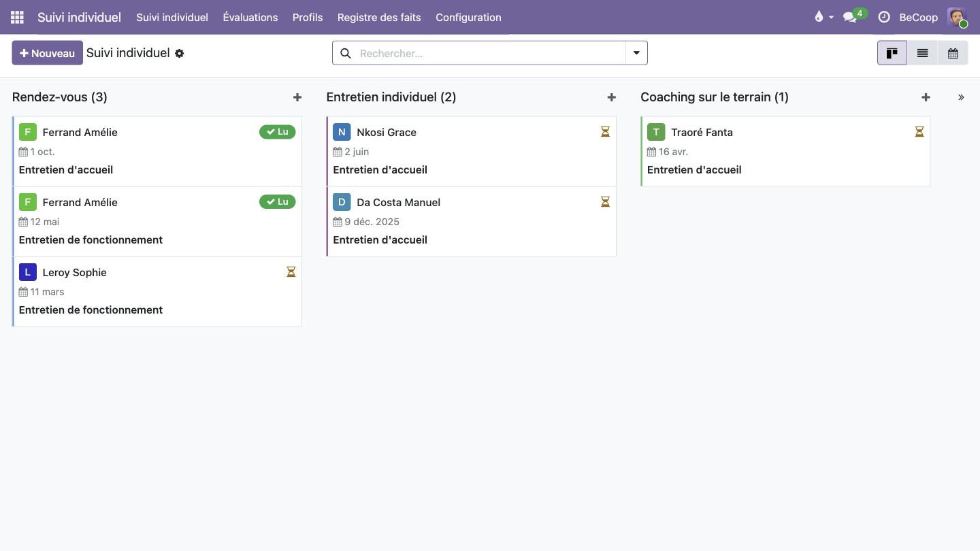Click the T avatar on Traoré Fanta card
980x551 pixels.
pos(656,132)
